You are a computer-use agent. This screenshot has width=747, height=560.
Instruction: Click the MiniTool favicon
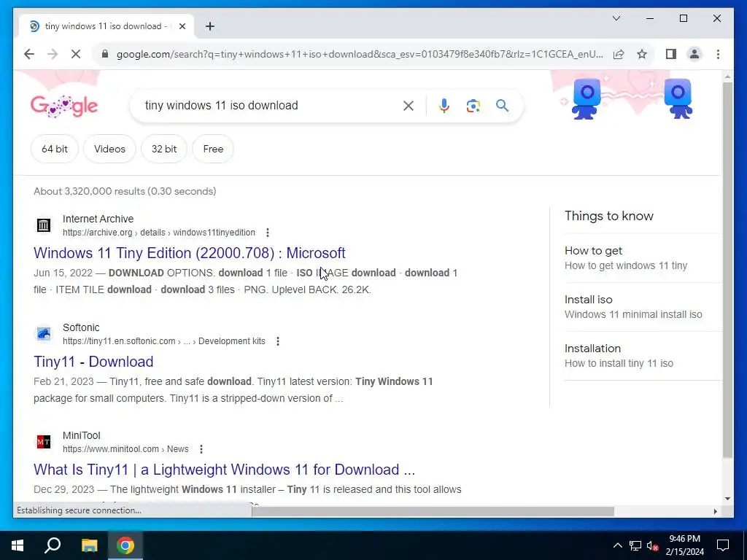pyautogui.click(x=43, y=442)
